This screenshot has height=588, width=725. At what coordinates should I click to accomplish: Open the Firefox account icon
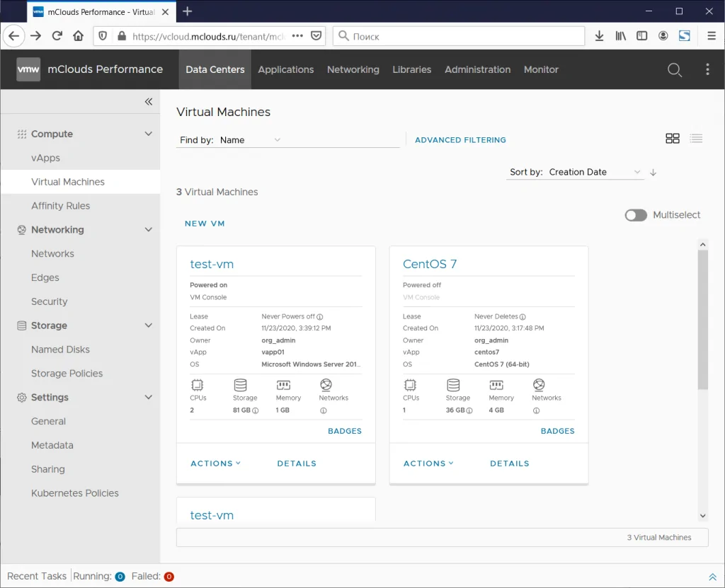click(x=663, y=35)
